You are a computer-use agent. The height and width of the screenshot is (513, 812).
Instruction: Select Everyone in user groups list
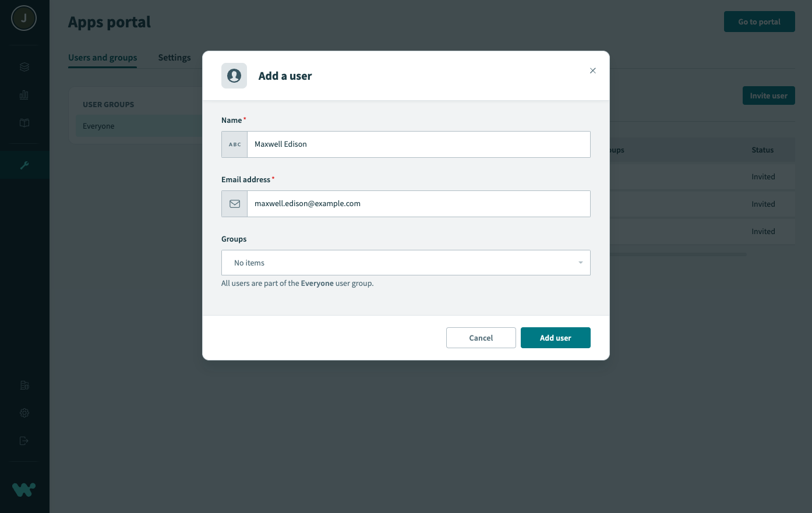click(98, 126)
